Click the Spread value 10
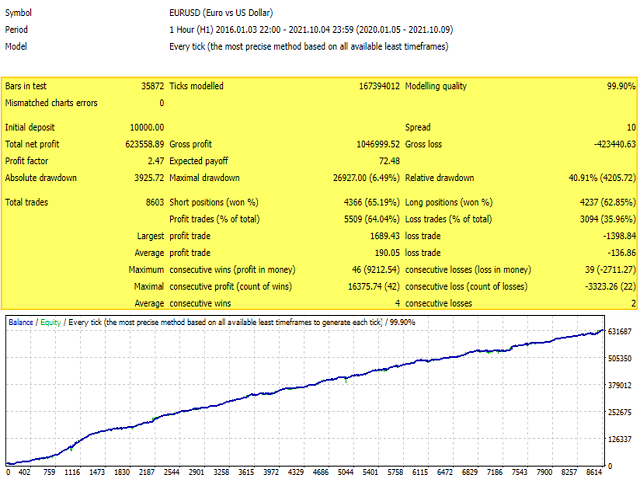The width and height of the screenshot is (640, 480). [631, 127]
